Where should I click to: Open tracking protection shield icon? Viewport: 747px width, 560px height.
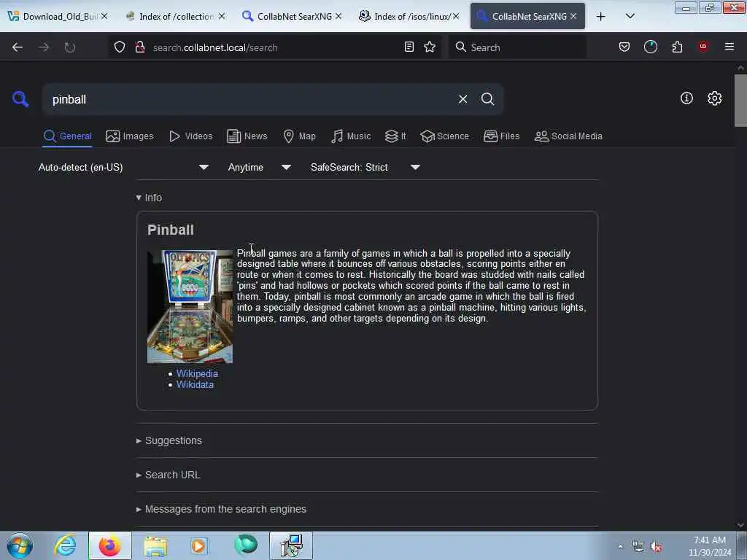pyautogui.click(x=120, y=47)
